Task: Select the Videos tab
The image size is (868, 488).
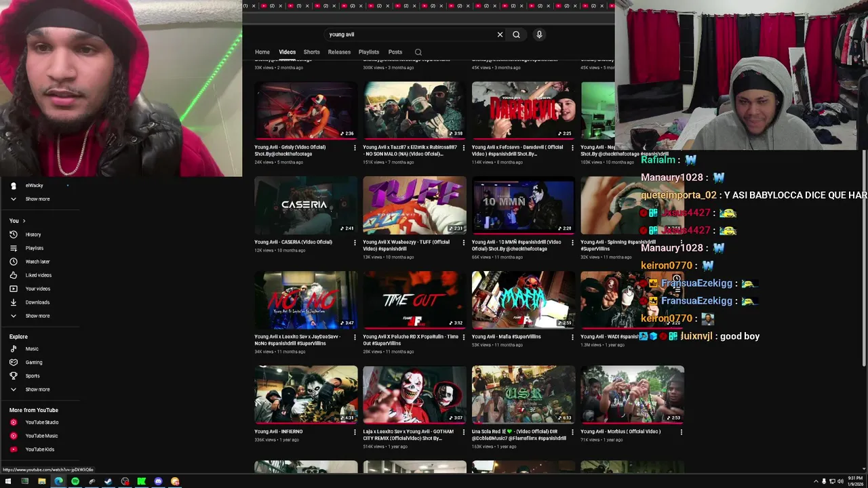Action: click(288, 52)
